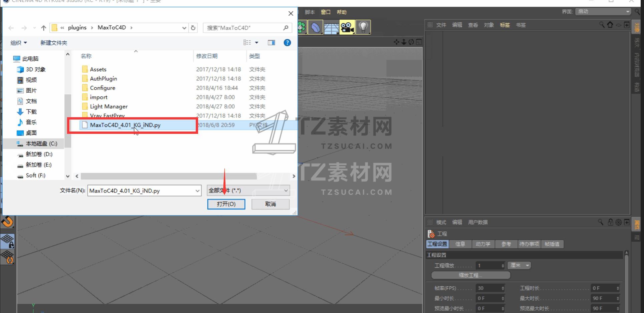
Task: Click Attribute Manager search magnifier icon
Action: point(601,222)
